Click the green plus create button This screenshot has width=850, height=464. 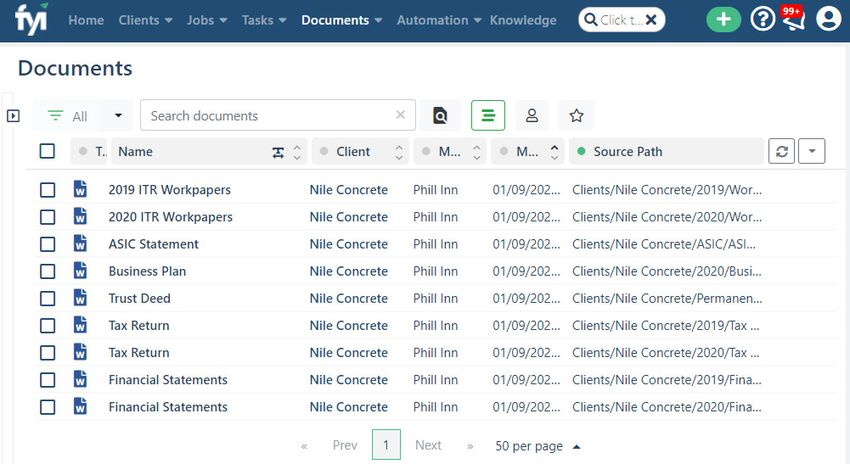point(723,20)
